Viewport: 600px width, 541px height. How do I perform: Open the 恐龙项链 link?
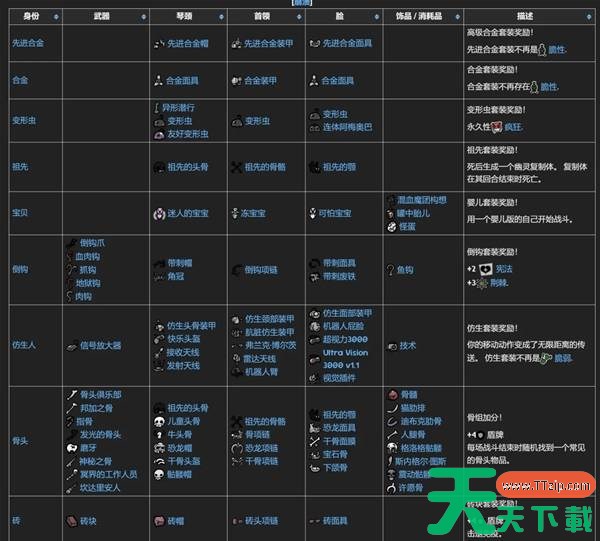tap(261, 448)
